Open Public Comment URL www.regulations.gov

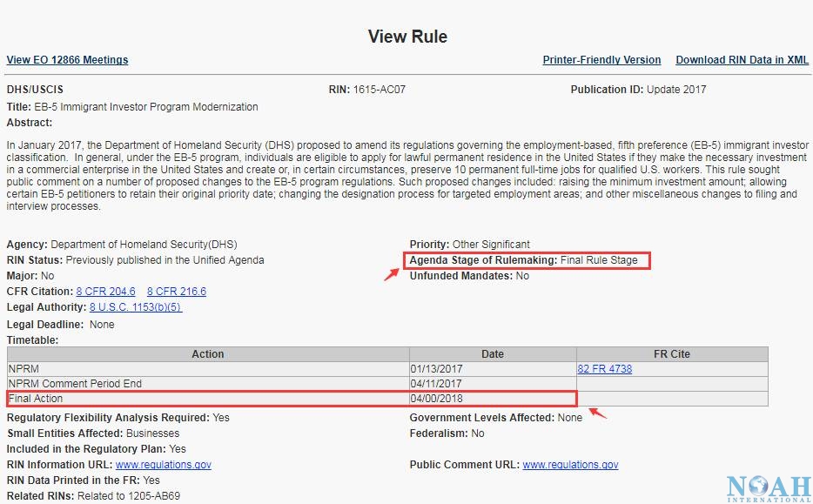[570, 465]
